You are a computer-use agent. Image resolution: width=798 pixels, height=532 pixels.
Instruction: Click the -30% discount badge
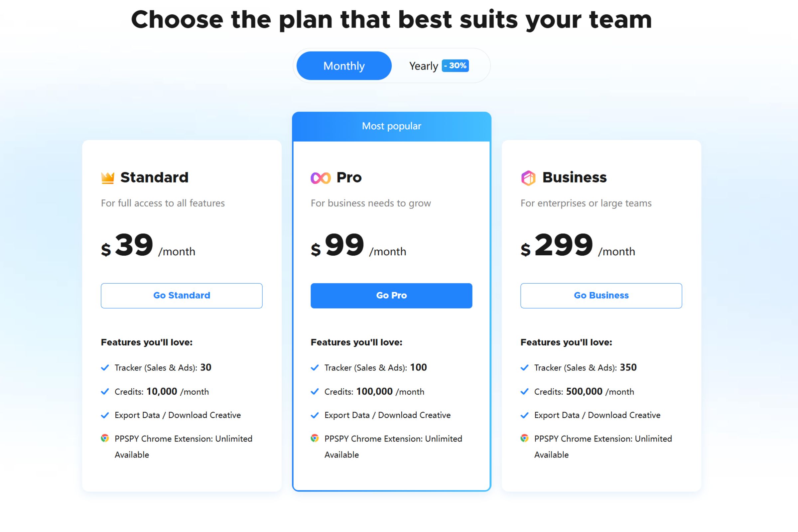point(455,66)
